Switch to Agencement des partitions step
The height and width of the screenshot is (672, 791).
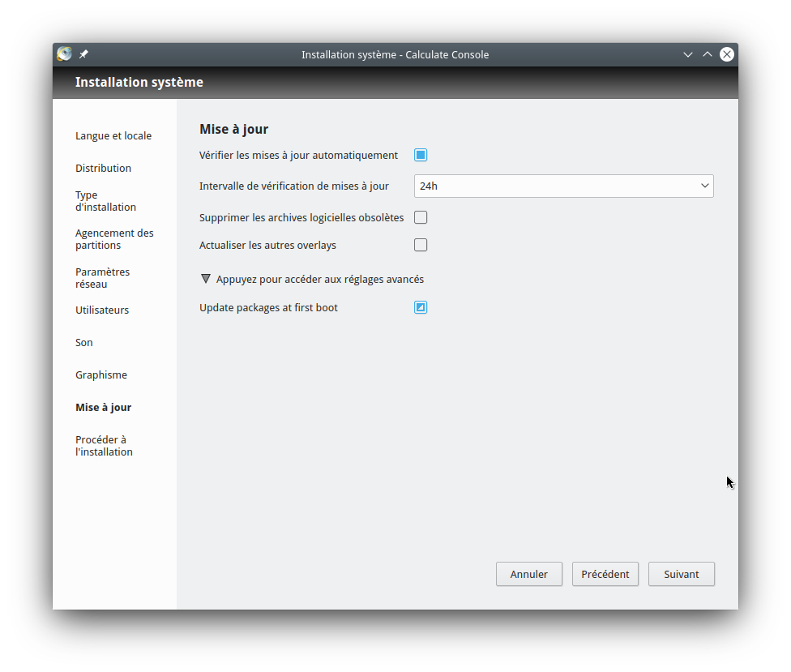[x=114, y=239]
